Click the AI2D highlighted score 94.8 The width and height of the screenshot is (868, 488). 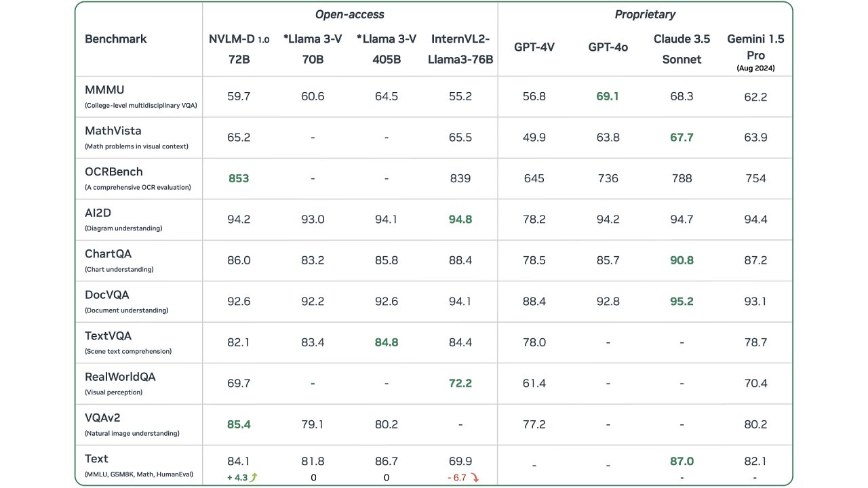(460, 219)
